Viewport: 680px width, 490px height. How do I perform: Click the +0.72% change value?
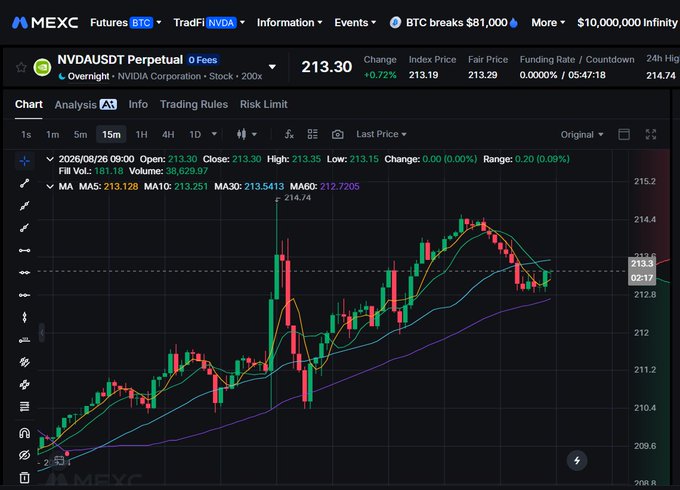pos(380,75)
